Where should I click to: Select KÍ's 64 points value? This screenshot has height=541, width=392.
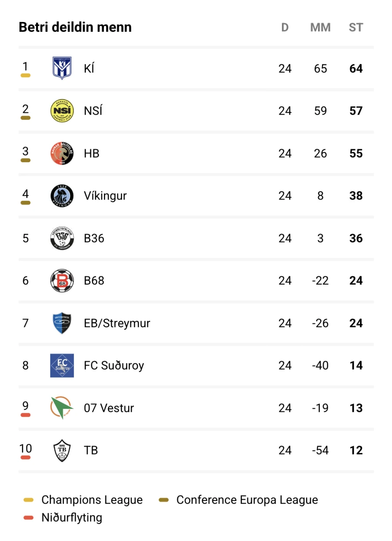(356, 68)
